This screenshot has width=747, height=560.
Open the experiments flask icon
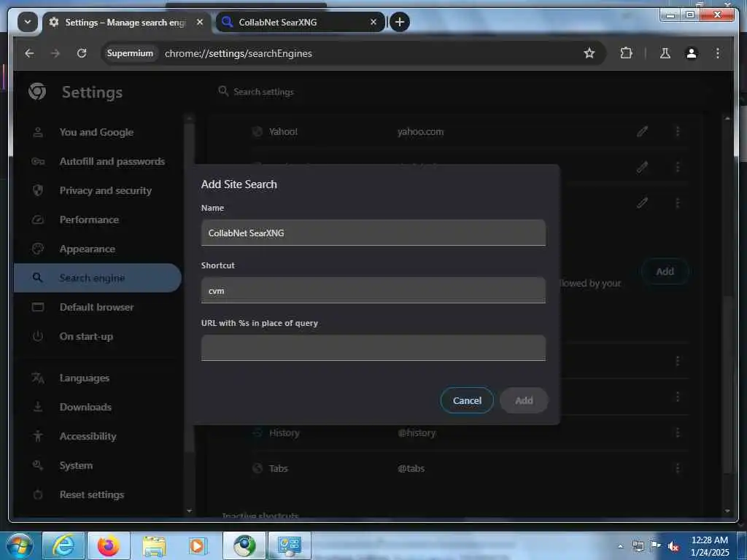coord(665,53)
